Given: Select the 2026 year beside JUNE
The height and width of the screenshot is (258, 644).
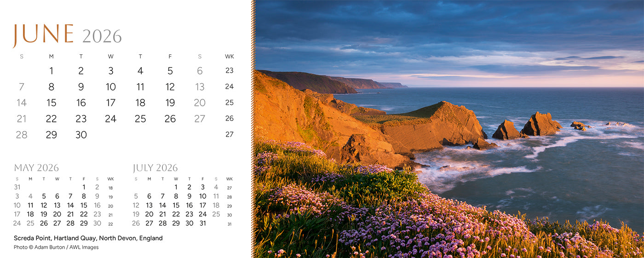Looking at the screenshot, I should point(102,36).
